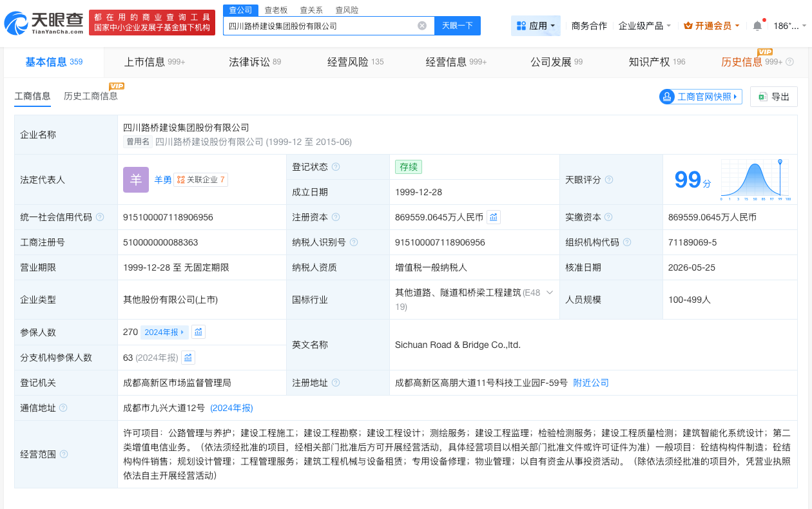812x509 pixels.
Task: Click help icon beside 组织机构代码
Action: 627,242
